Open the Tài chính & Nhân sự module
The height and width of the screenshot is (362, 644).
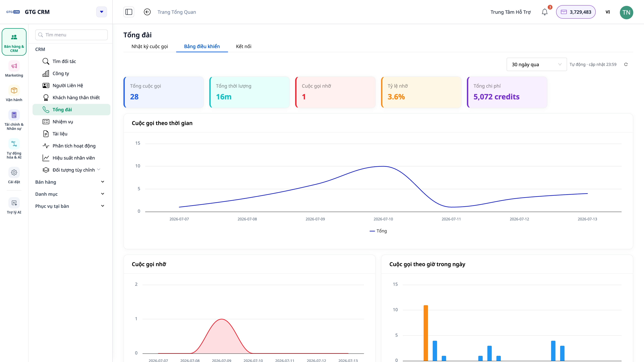tap(14, 120)
